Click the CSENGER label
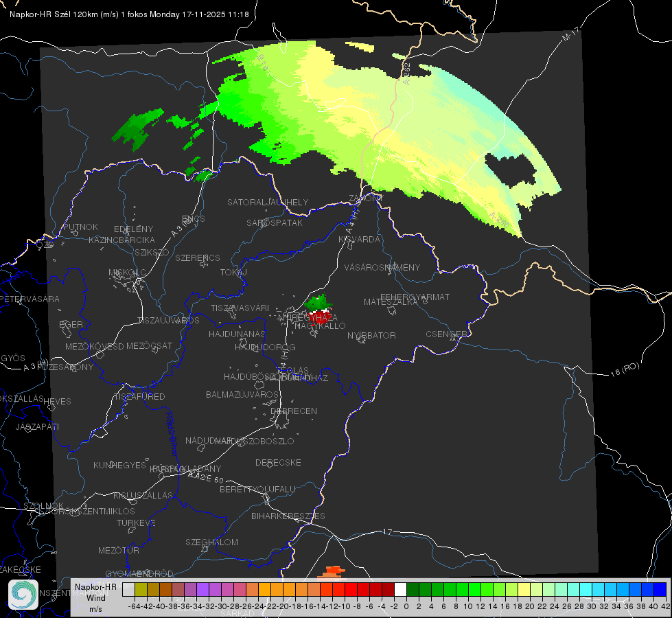This screenshot has width=672, height=618. (447, 334)
